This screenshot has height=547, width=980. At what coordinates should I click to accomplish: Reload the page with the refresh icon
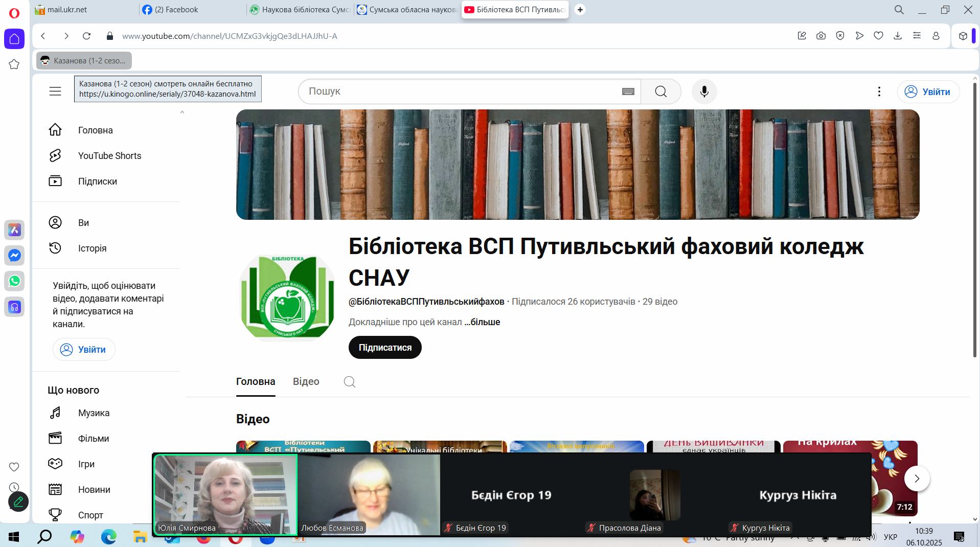(x=86, y=36)
